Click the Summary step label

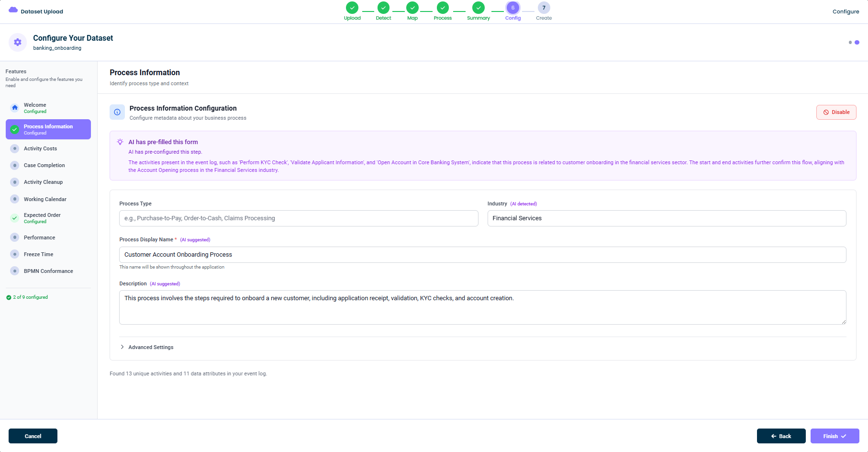click(x=479, y=18)
